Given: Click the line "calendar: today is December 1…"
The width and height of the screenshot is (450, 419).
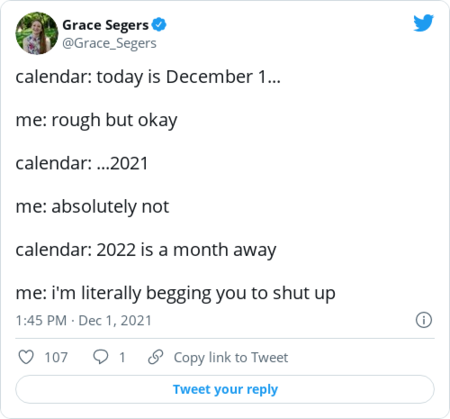Looking at the screenshot, I should coord(148,77).
